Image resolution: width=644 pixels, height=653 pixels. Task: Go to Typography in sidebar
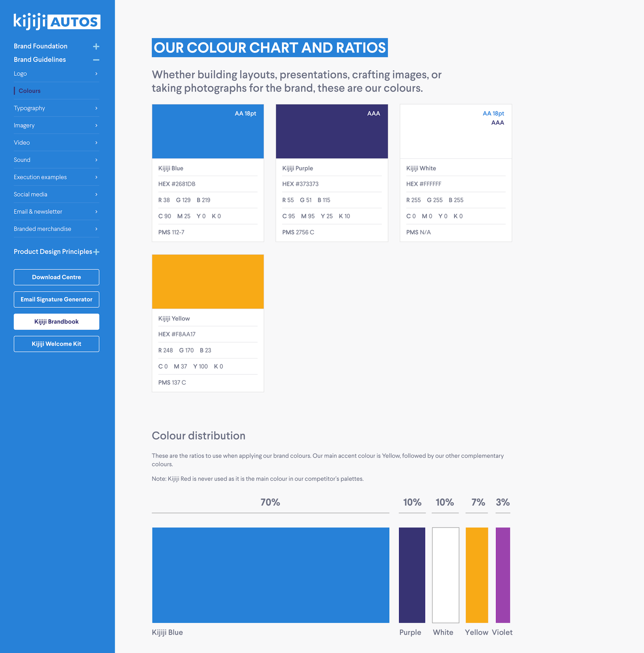[x=29, y=108]
